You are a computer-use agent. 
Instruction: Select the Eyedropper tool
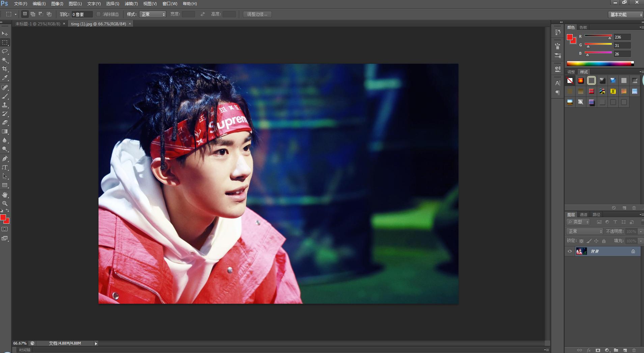5,78
